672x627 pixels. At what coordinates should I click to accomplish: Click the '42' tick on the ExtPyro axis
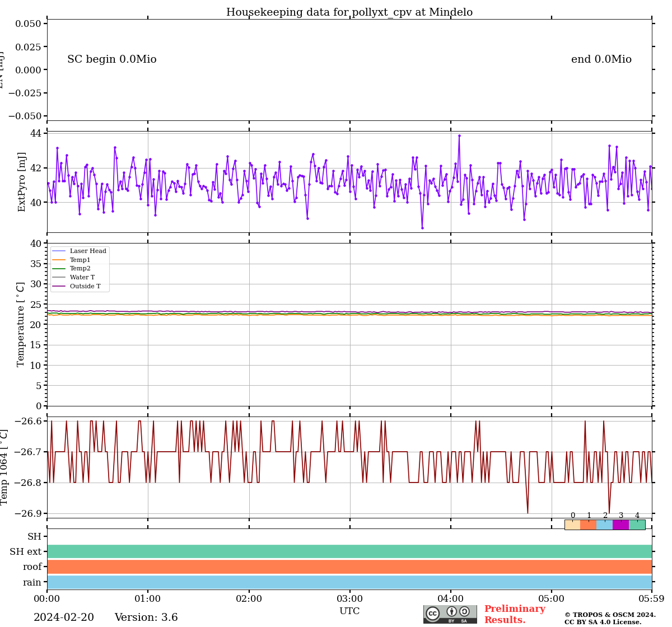coord(35,168)
